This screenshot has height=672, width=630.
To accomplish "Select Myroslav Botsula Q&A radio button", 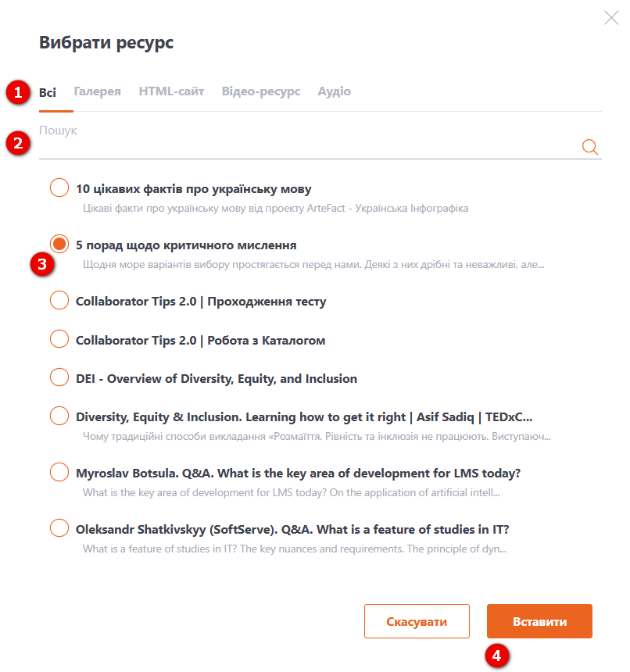I will 59,472.
